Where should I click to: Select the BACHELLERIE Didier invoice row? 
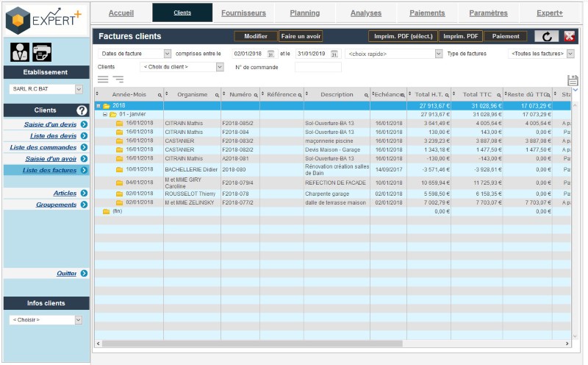click(332, 170)
